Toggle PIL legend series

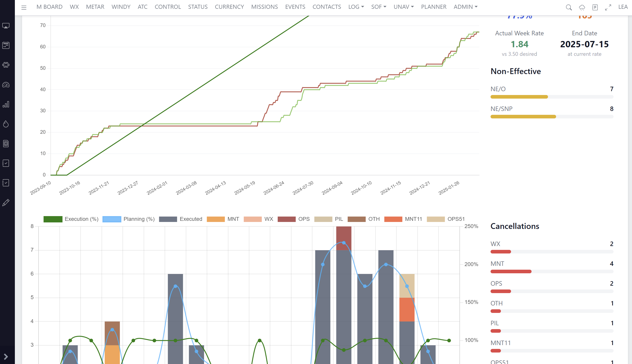point(329,219)
